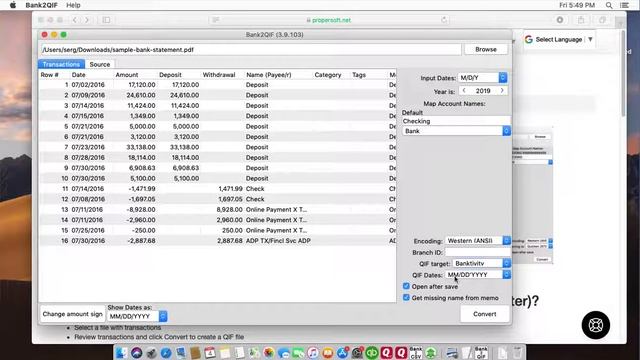640x360 pixels.
Task: Open Notification Center in menu bar
Action: [624, 5]
